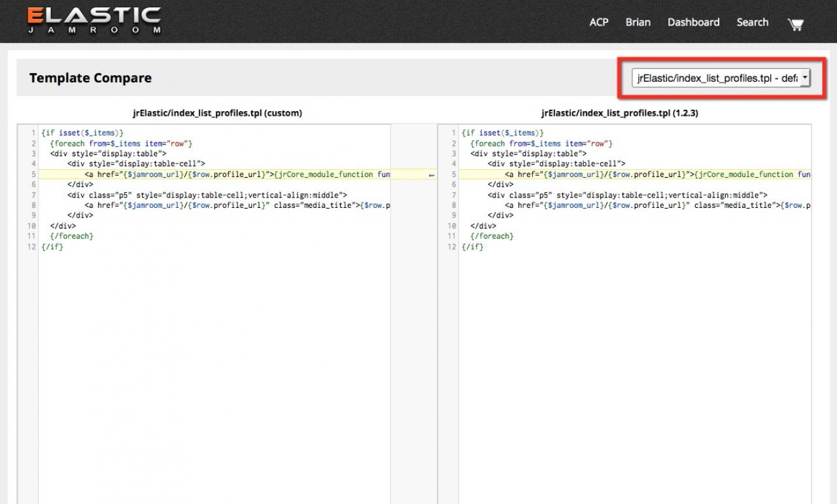Open the Brian profile link
This screenshot has width=837, height=504.
pos(638,22)
